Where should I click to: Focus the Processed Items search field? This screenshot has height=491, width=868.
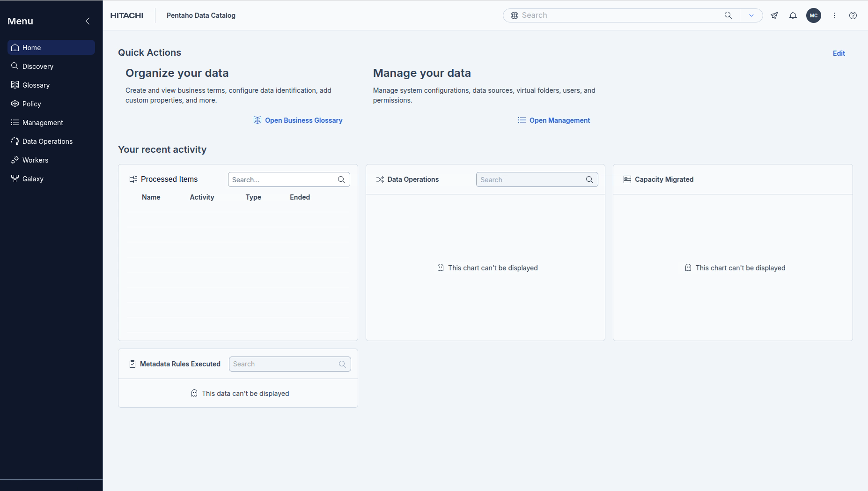coord(283,180)
